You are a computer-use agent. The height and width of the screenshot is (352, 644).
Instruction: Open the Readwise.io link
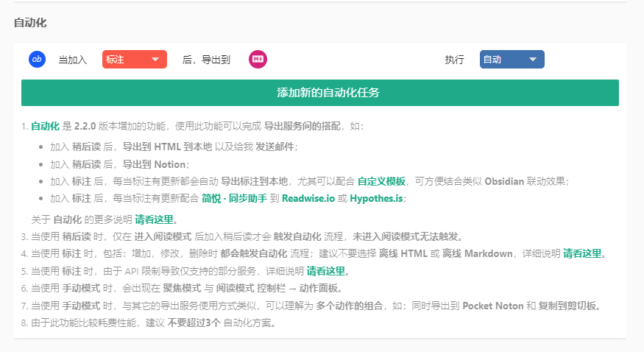(308, 198)
